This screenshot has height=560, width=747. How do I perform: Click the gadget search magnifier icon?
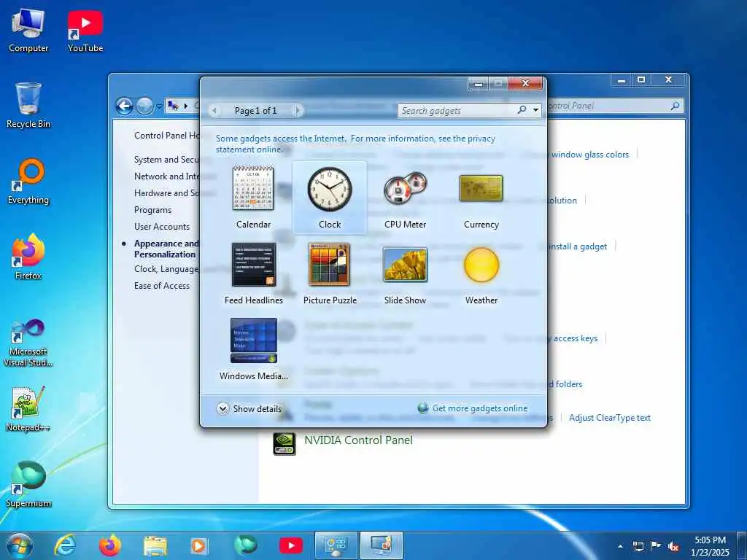tap(522, 110)
